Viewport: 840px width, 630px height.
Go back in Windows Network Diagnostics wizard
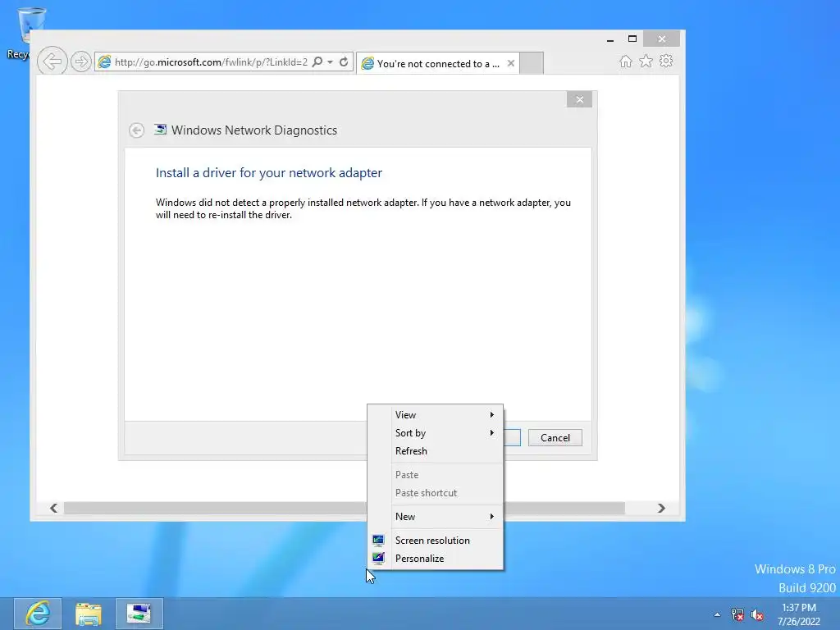[137, 130]
